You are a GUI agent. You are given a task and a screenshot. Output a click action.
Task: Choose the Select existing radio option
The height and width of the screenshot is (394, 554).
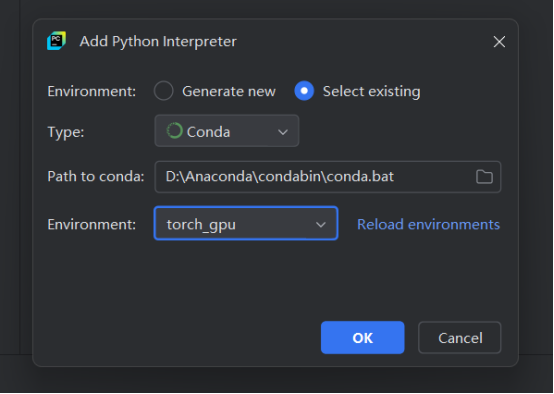[x=304, y=91]
